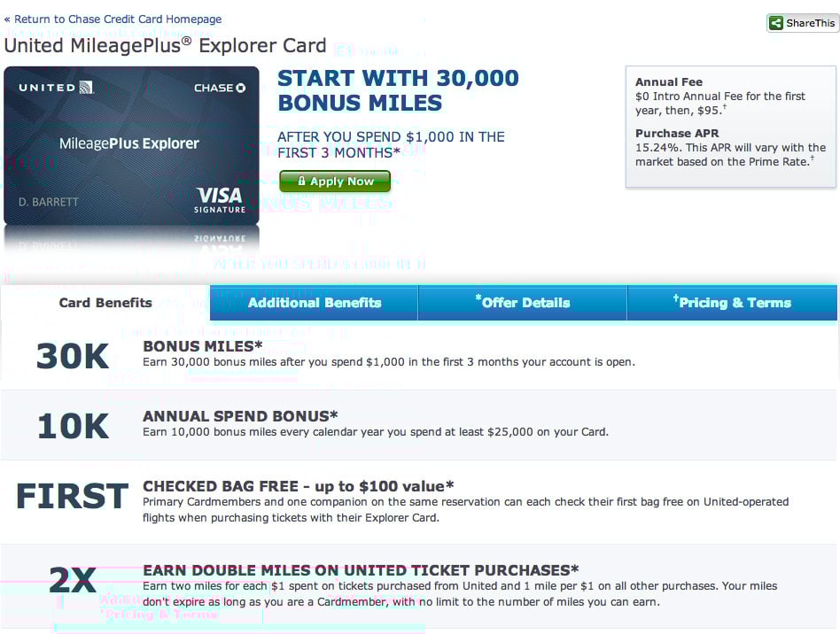Open the Offer Details tab
Image resolution: width=840 pixels, height=634 pixels.
(x=522, y=303)
